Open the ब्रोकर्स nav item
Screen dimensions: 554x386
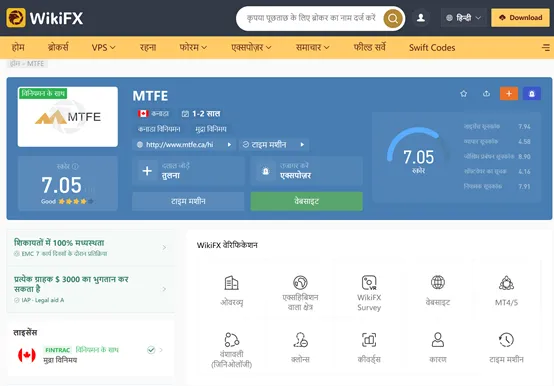58,47
